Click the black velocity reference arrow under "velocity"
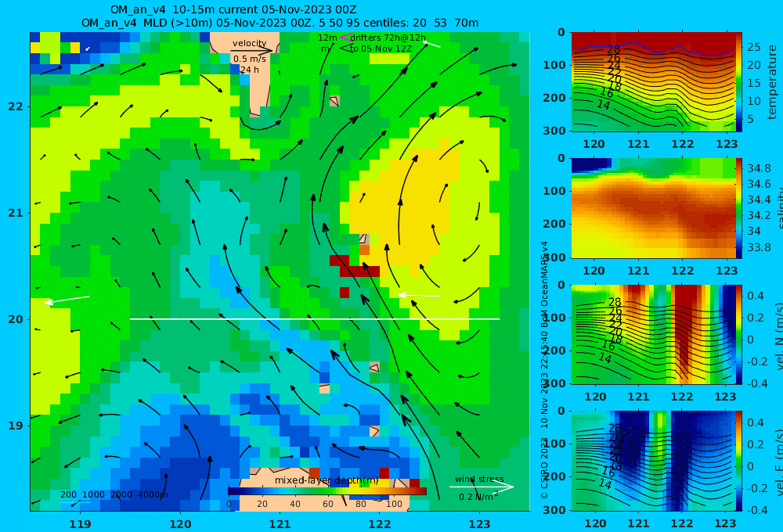This screenshot has height=532, width=783. [251, 50]
